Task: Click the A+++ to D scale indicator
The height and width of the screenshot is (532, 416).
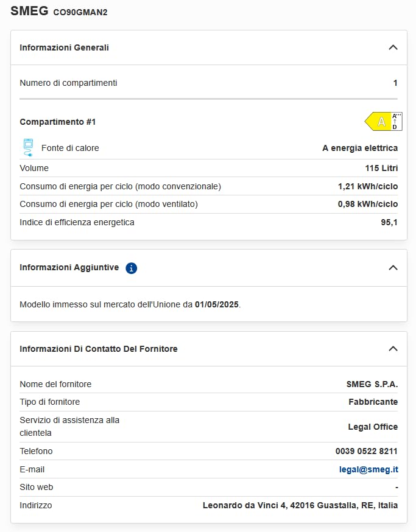Action: [x=397, y=122]
